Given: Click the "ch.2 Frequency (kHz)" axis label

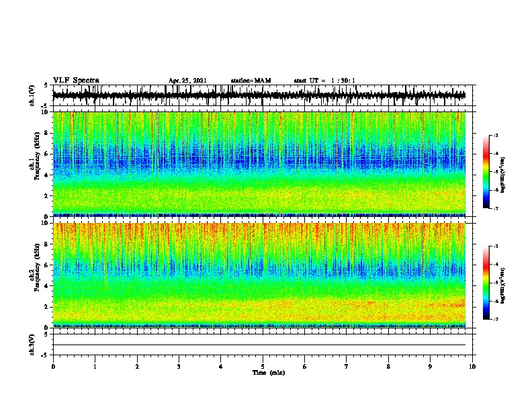Looking at the screenshot, I should [x=34, y=267].
